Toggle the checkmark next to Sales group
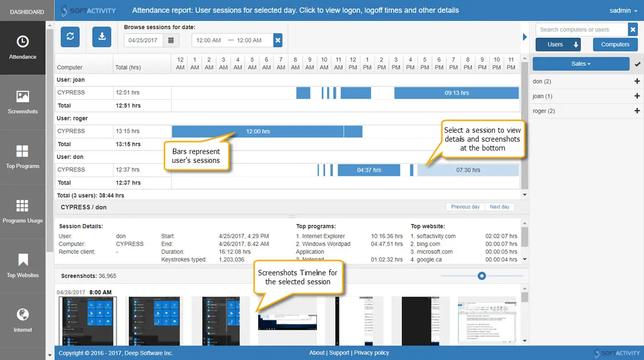Screen dimensions: 644x360 tap(637, 64)
